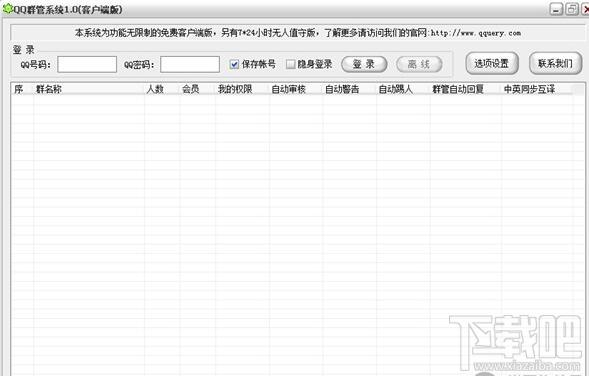The height and width of the screenshot is (376, 589).
Task: Click the 自动审核 column header
Action: click(296, 89)
